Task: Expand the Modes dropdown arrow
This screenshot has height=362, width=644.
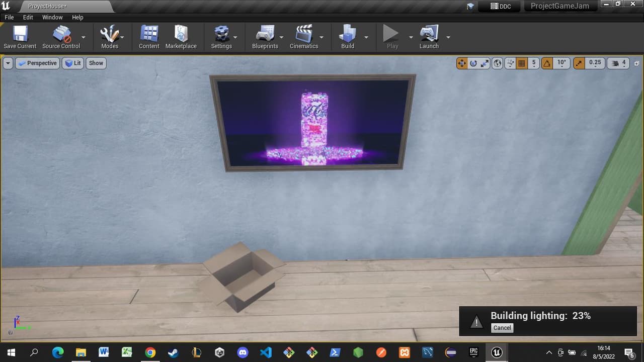Action: point(122,37)
